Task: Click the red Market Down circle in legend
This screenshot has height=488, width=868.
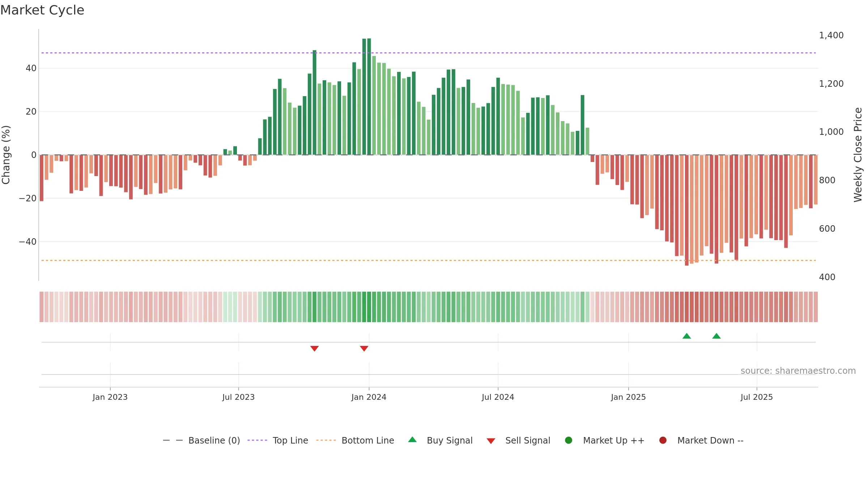Action: [x=663, y=440]
